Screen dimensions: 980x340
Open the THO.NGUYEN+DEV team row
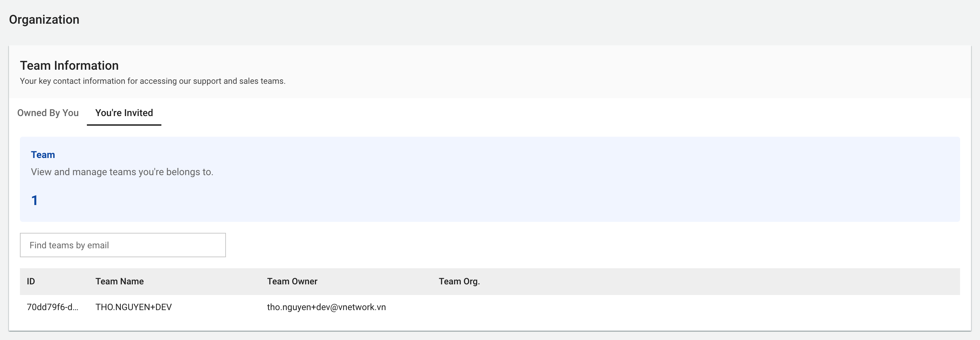[490, 307]
